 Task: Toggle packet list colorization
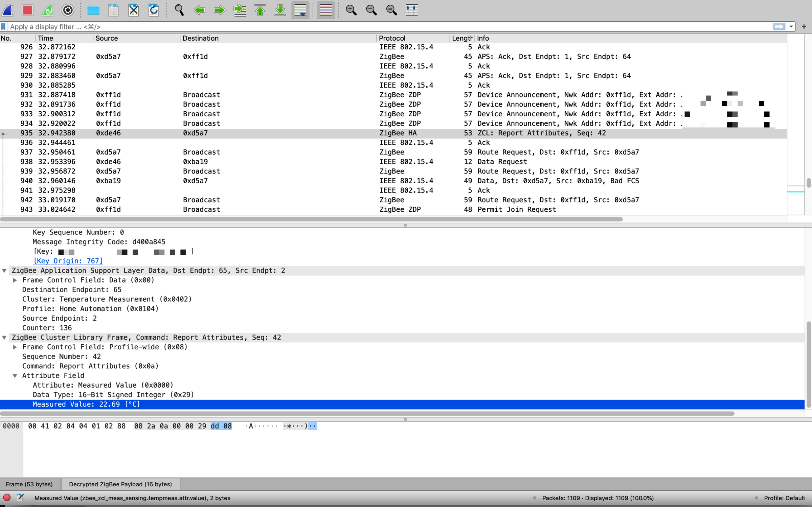[325, 10]
